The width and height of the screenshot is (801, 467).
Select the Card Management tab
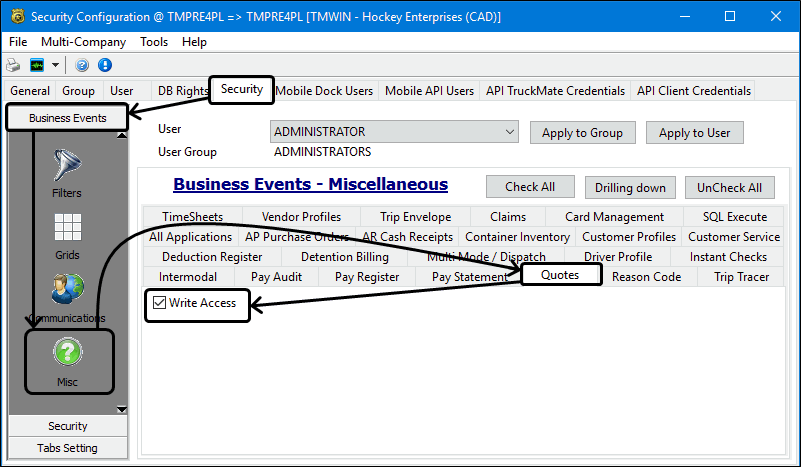coord(615,217)
